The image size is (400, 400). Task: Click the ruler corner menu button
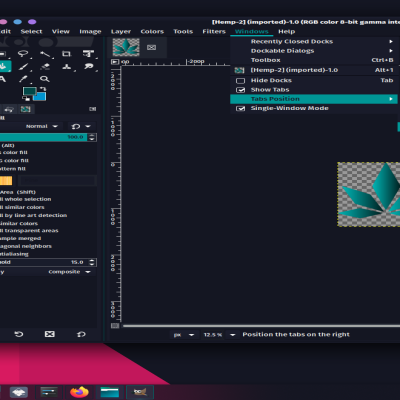pos(115,62)
